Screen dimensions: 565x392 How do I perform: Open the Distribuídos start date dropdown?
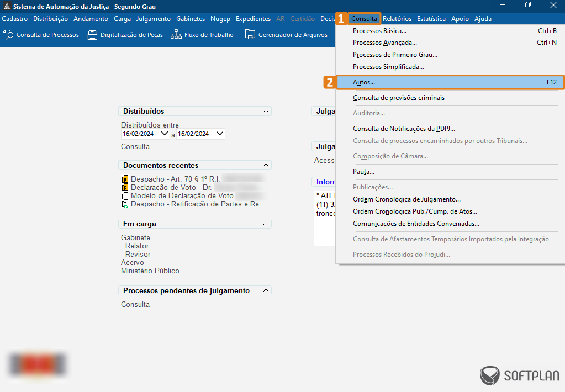pyautogui.click(x=165, y=134)
